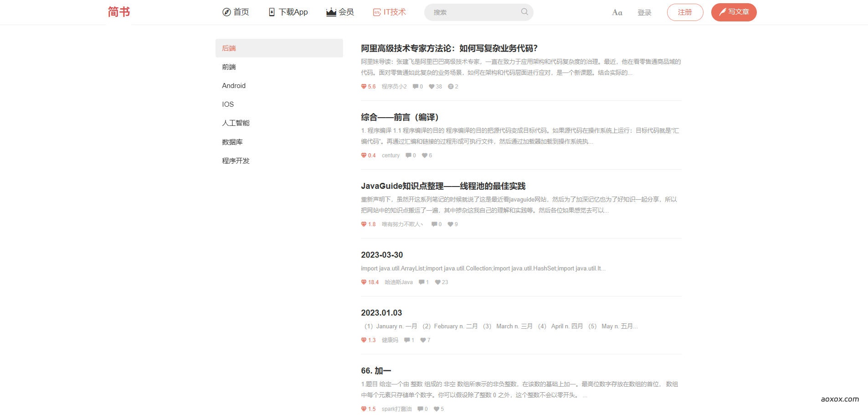
Task: Click the heart icon on 2023-03-30 article
Action: tap(437, 282)
